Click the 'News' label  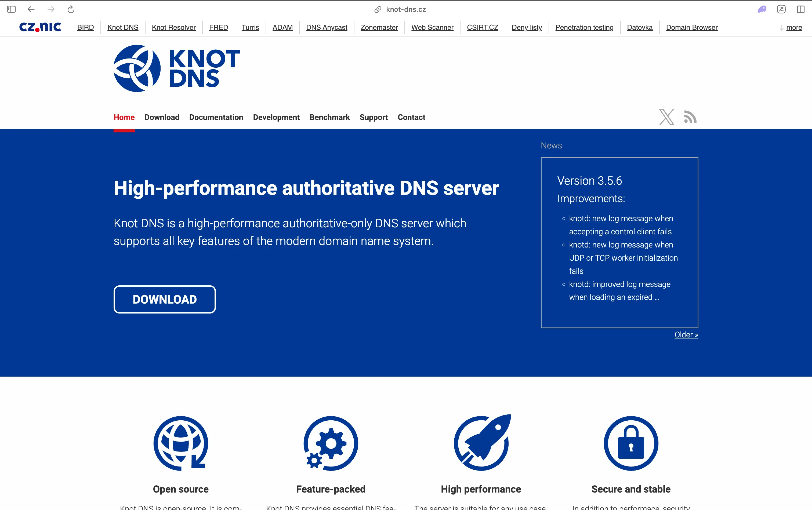(551, 145)
